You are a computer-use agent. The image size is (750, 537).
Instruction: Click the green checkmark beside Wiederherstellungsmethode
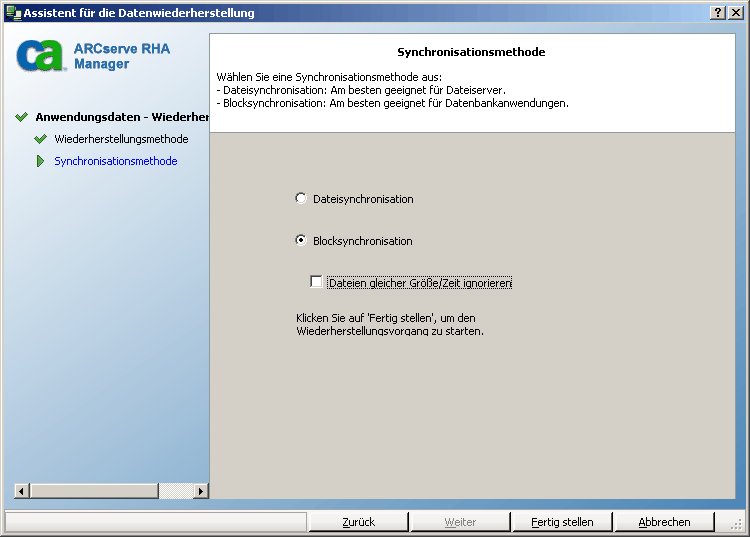(40, 139)
